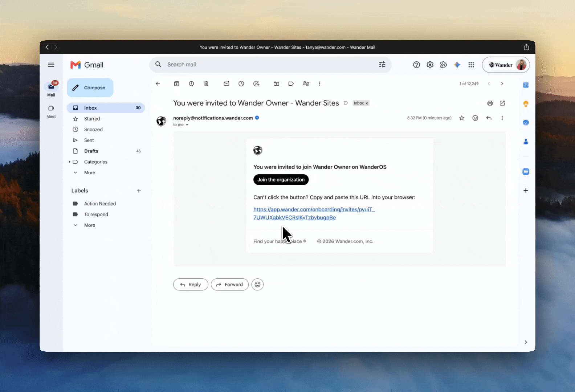Star the message from noreply@notifications.wander.com
This screenshot has height=392, width=575.
462,118
